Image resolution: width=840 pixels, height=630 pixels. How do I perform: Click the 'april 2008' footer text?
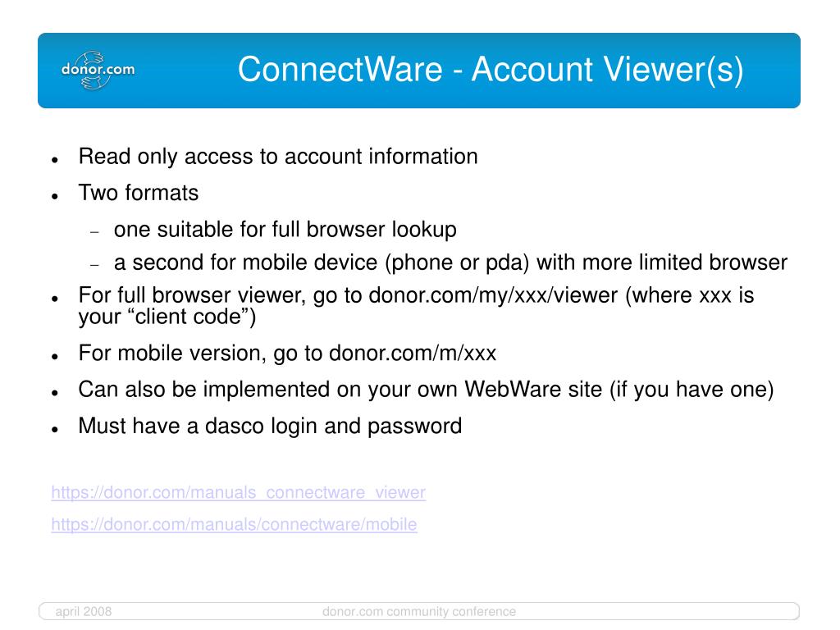84,611
